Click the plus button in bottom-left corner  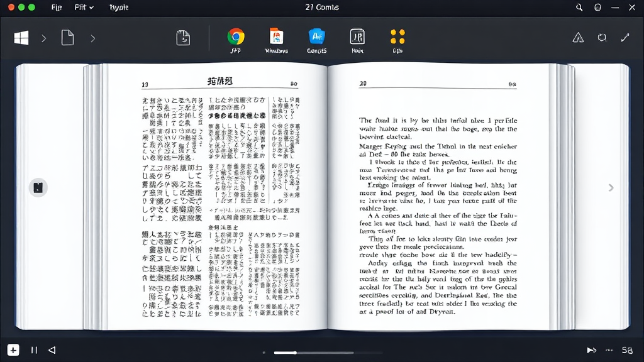click(13, 350)
